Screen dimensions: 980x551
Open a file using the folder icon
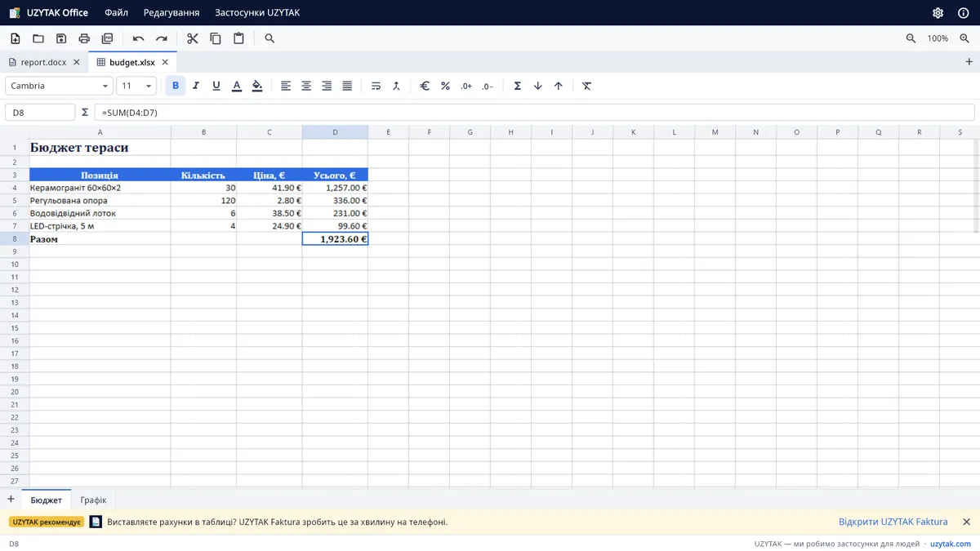tap(38, 38)
